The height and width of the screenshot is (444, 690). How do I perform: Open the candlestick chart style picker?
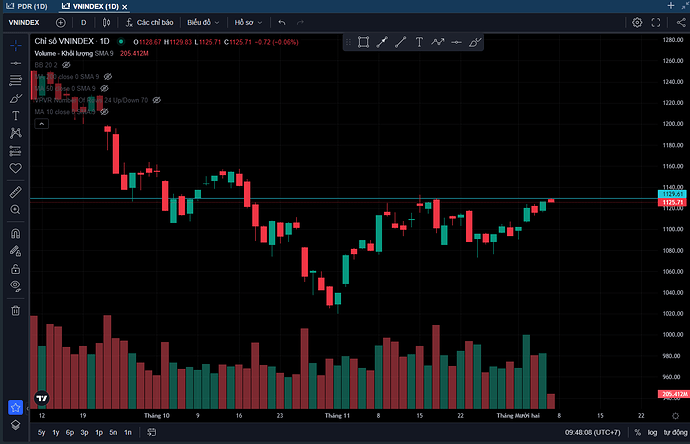coord(107,21)
